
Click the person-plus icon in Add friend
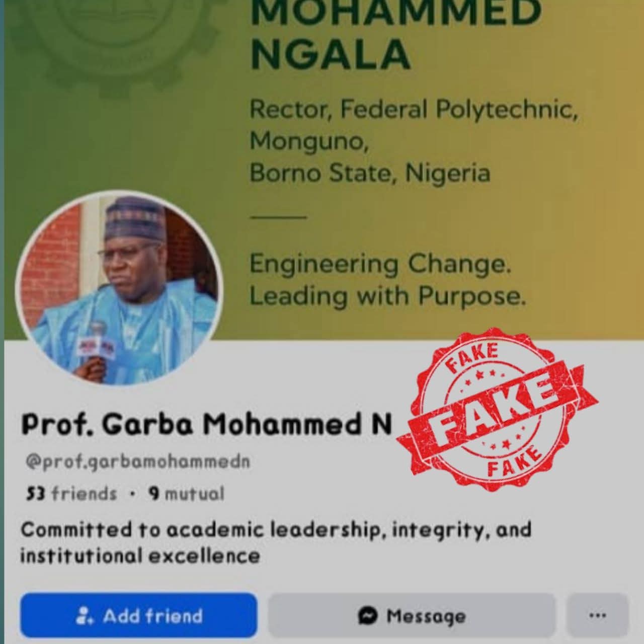pyautogui.click(x=84, y=615)
